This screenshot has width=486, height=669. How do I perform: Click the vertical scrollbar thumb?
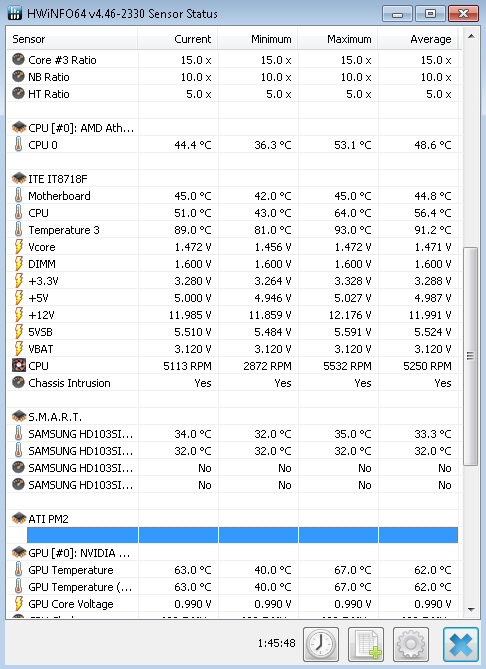pyautogui.click(x=471, y=356)
